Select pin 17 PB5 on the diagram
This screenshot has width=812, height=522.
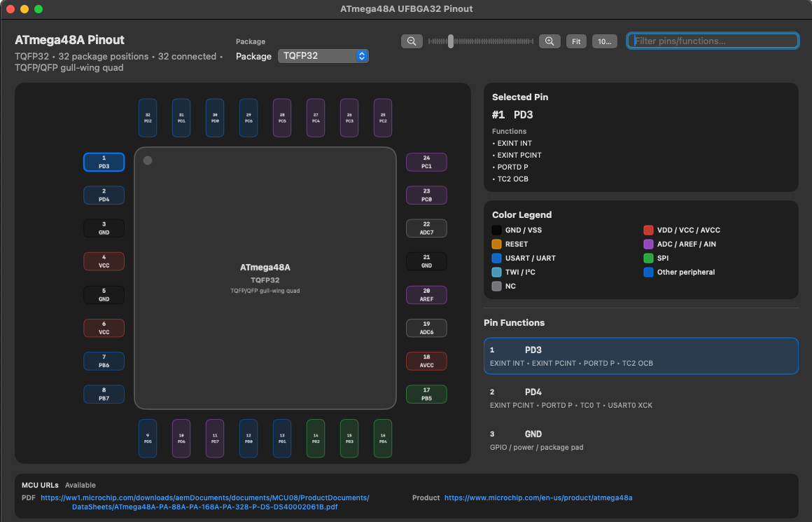[427, 394]
